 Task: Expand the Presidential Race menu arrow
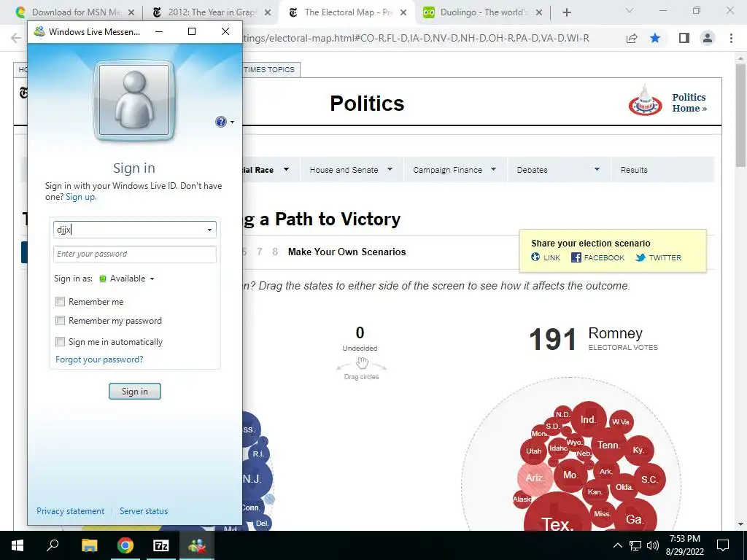click(x=286, y=169)
